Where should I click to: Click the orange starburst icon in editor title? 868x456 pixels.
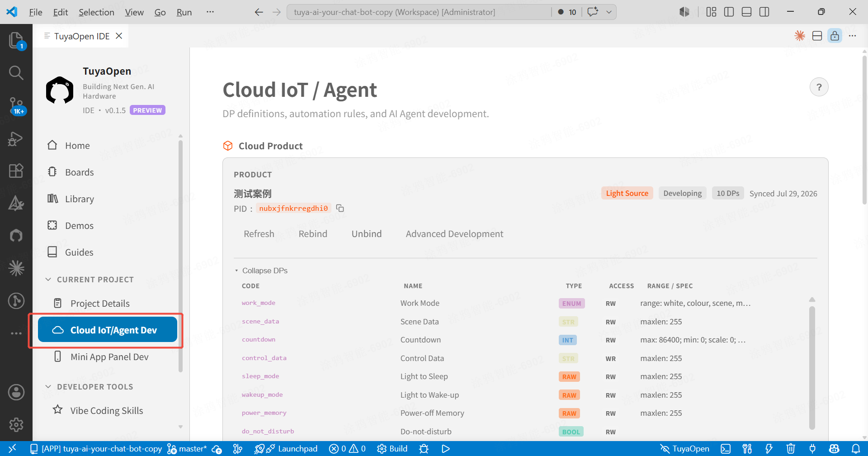coord(800,36)
